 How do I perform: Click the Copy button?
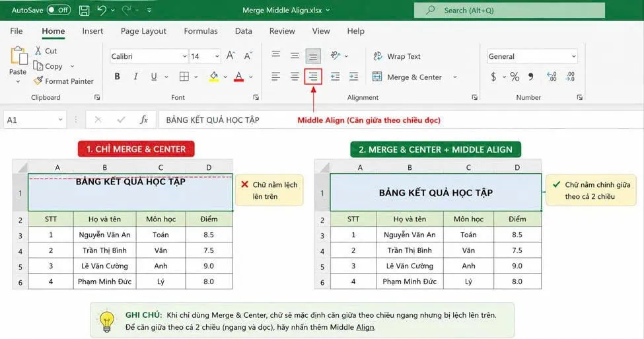(48, 65)
